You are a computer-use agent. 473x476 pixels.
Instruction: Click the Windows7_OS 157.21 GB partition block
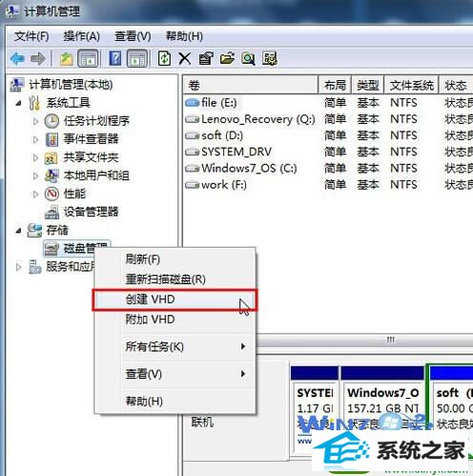click(x=382, y=410)
